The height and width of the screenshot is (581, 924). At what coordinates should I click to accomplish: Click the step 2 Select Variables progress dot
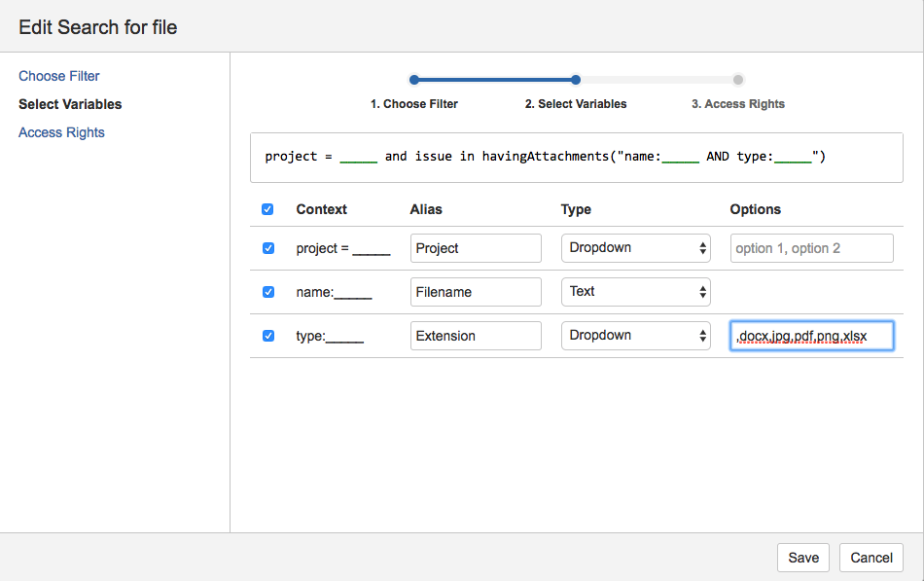tap(575, 80)
